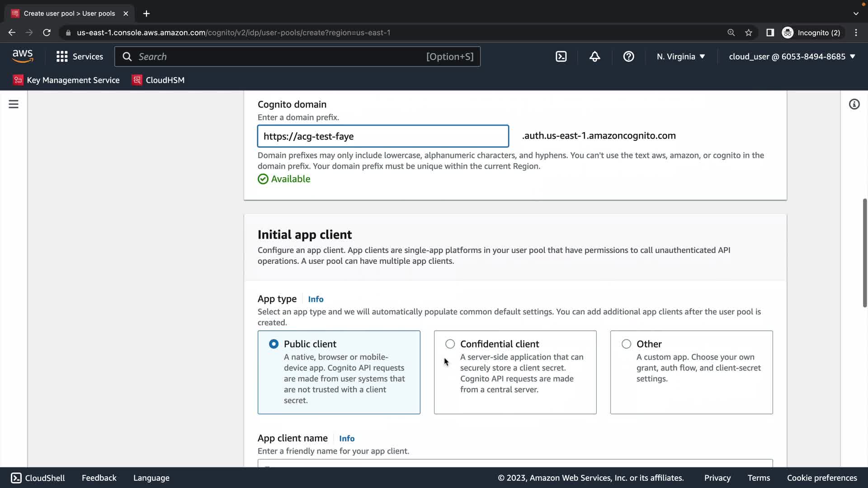This screenshot has height=488, width=868.
Task: Bookmark the page with the star icon
Action: (x=749, y=33)
